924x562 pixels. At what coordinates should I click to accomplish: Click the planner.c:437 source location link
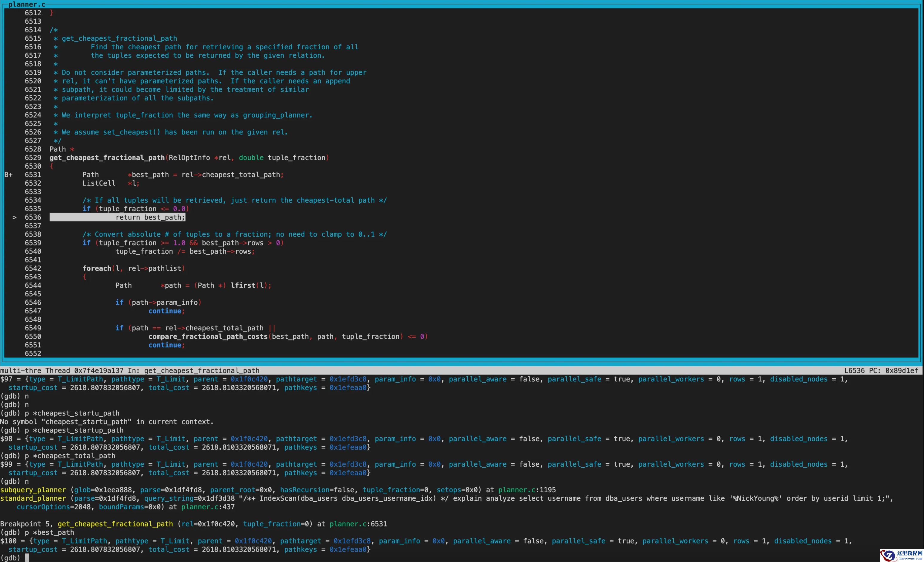coord(208,507)
